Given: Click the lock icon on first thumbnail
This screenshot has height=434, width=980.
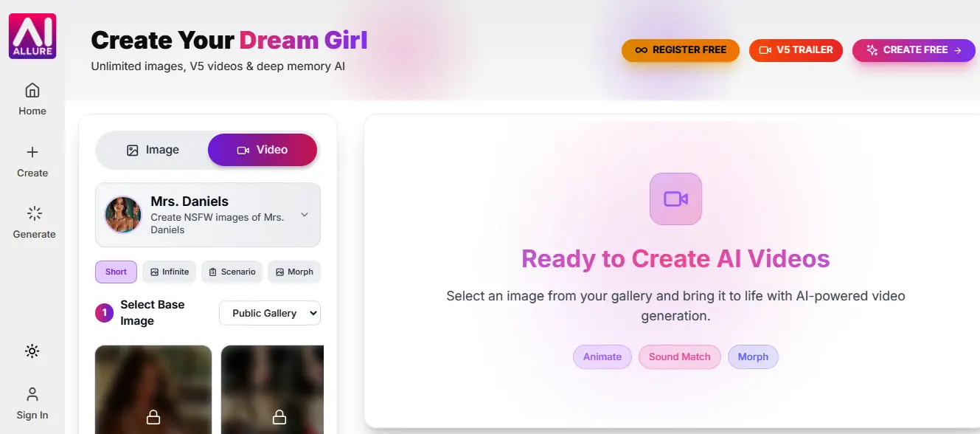Looking at the screenshot, I should click(153, 417).
